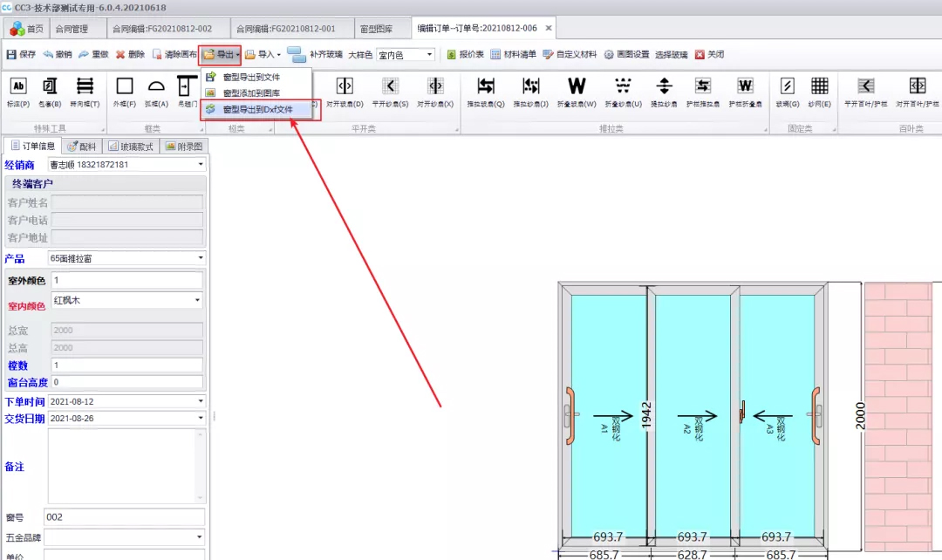The height and width of the screenshot is (560, 942).
Task: Open the 经销商 dealer dropdown
Action: pos(200,165)
